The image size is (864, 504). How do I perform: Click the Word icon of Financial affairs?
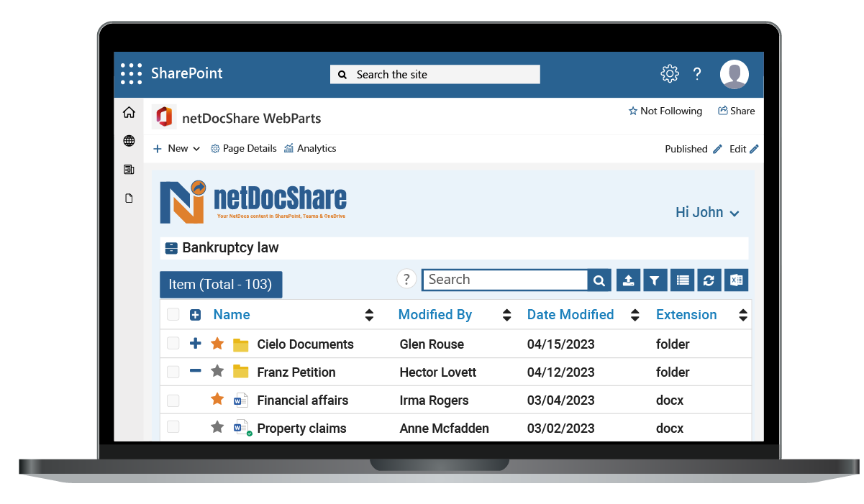point(241,400)
